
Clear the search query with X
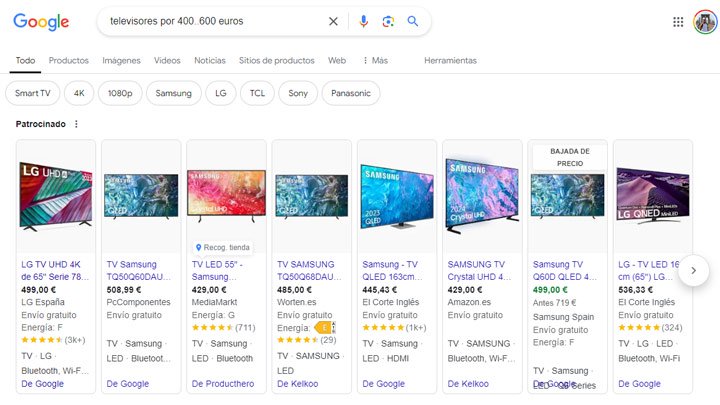333,21
